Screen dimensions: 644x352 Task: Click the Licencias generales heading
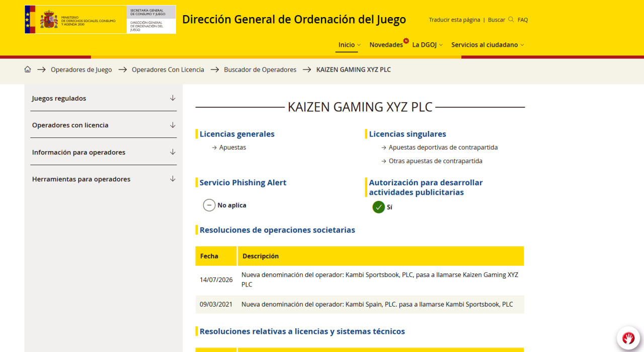[237, 134]
